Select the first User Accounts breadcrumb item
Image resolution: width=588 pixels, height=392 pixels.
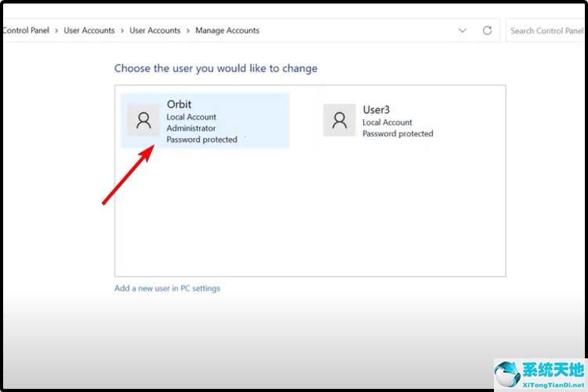[89, 31]
